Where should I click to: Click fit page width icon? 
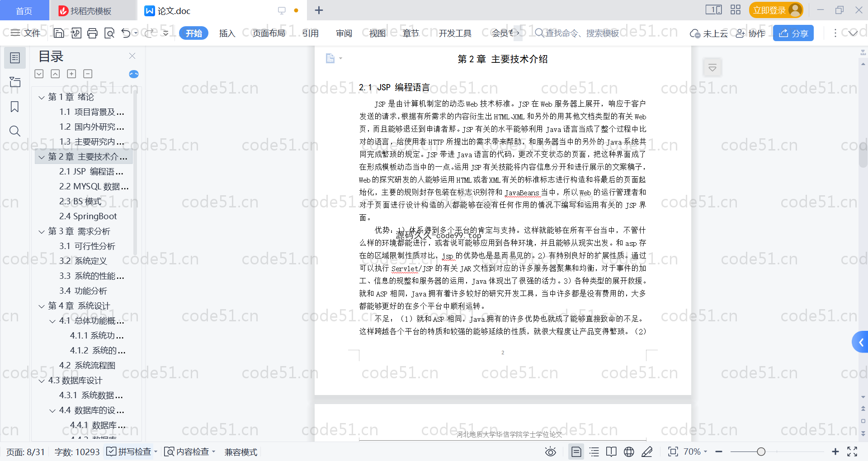[673, 452]
